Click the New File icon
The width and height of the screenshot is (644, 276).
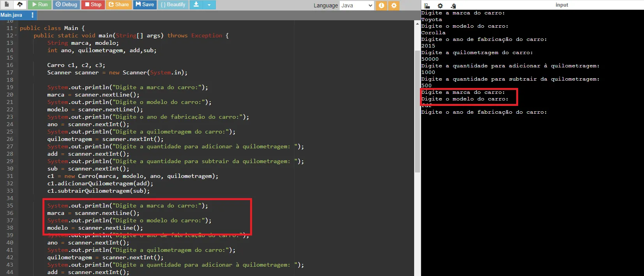(7, 5)
